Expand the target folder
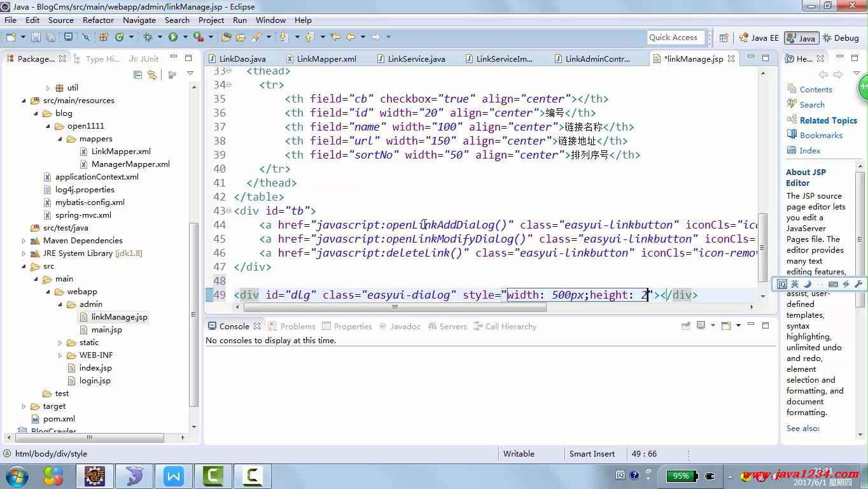Screen dimensions: 868x489 coord(24,406)
